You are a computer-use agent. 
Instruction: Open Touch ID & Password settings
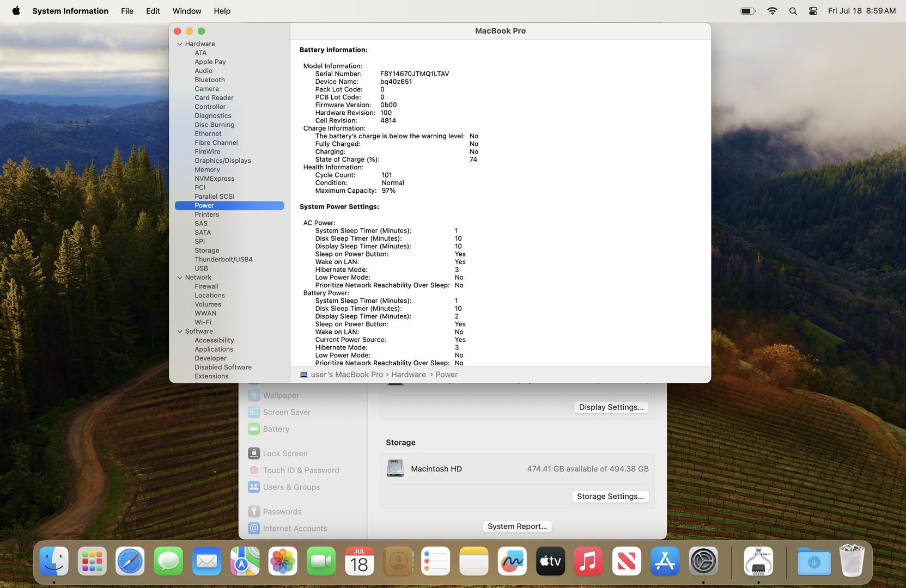tap(294, 470)
